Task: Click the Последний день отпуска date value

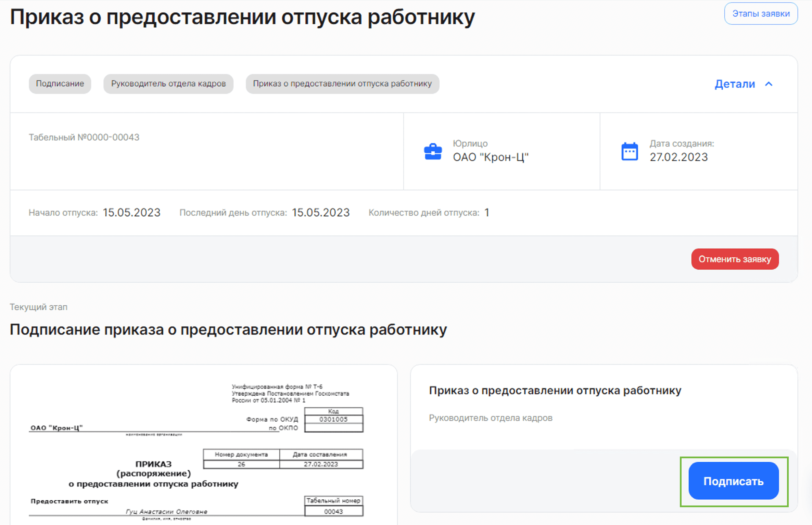Action: pyautogui.click(x=321, y=213)
